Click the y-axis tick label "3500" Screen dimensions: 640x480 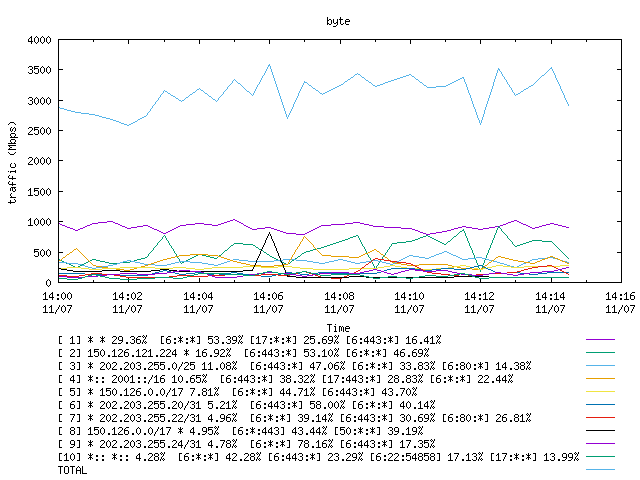click(39, 70)
